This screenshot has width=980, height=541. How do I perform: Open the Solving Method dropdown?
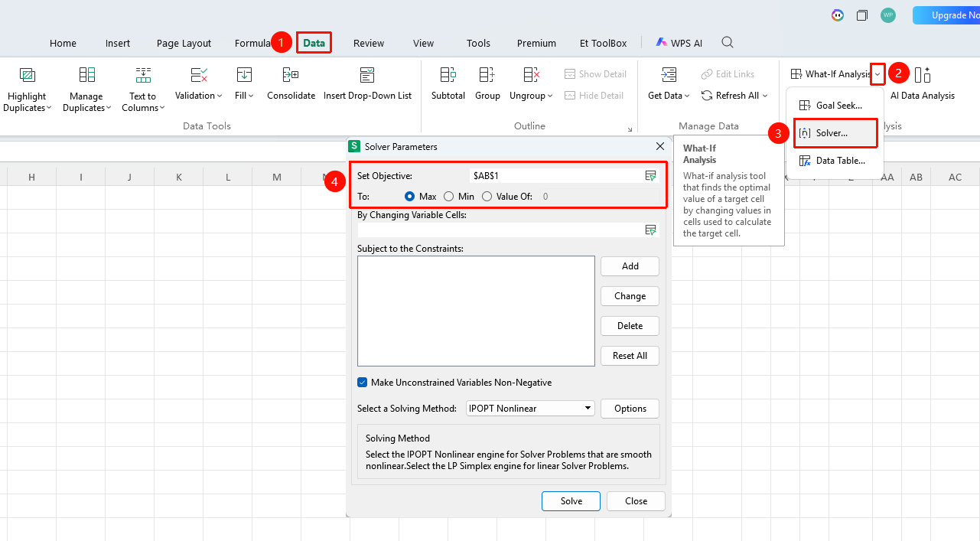pyautogui.click(x=530, y=409)
